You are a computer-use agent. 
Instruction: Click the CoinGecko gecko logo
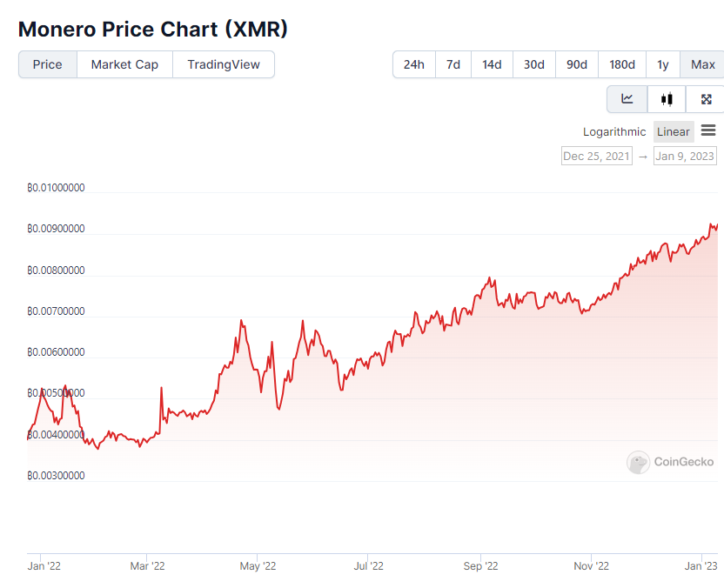639,462
